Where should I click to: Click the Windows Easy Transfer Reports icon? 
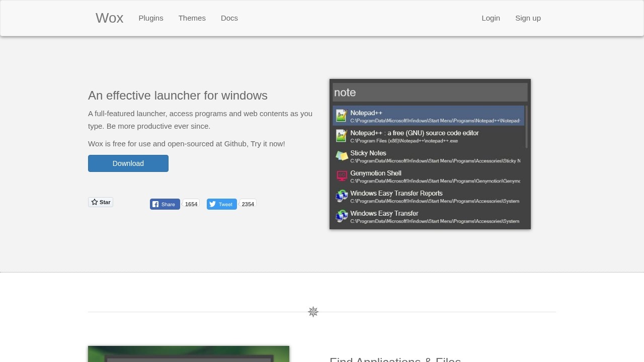342,196
